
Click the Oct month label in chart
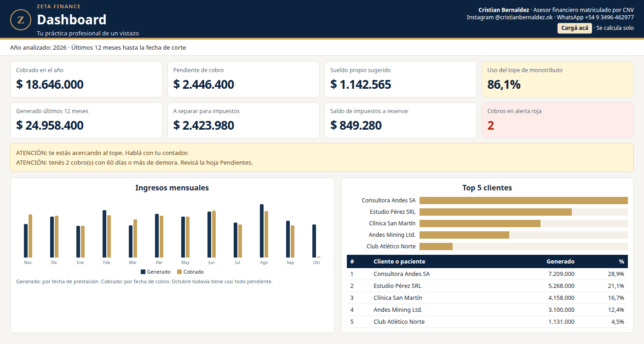pos(316,263)
